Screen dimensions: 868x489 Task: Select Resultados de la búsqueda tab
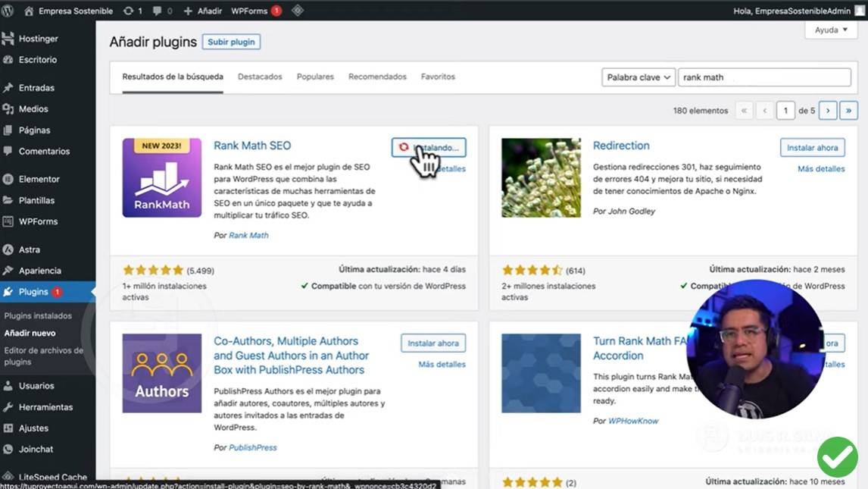pos(173,77)
